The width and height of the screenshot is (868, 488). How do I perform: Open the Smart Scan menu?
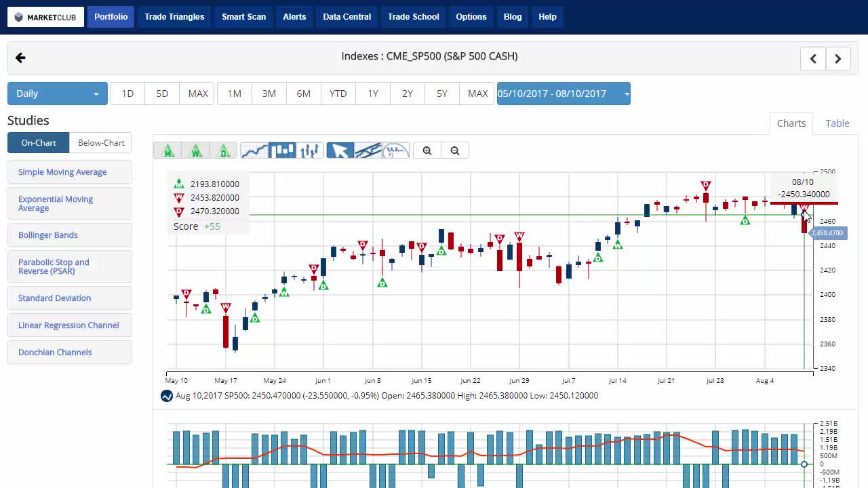[243, 17]
